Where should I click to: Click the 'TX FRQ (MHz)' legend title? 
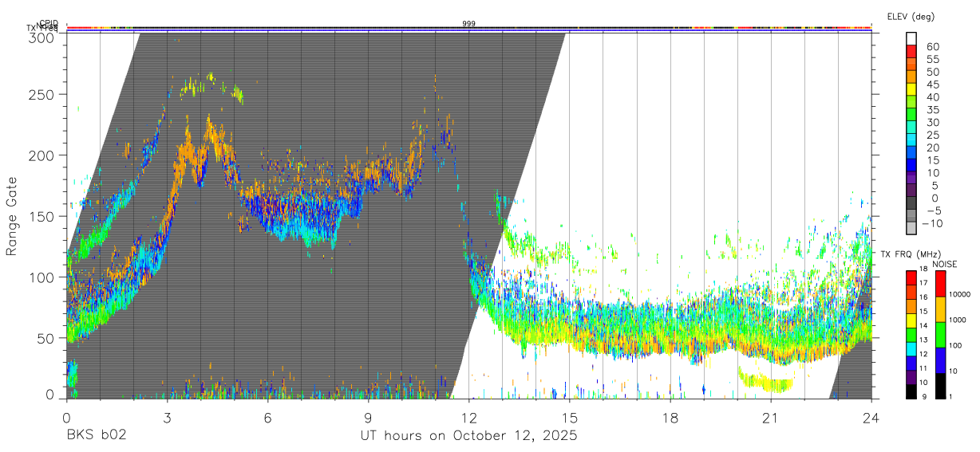click(x=911, y=254)
